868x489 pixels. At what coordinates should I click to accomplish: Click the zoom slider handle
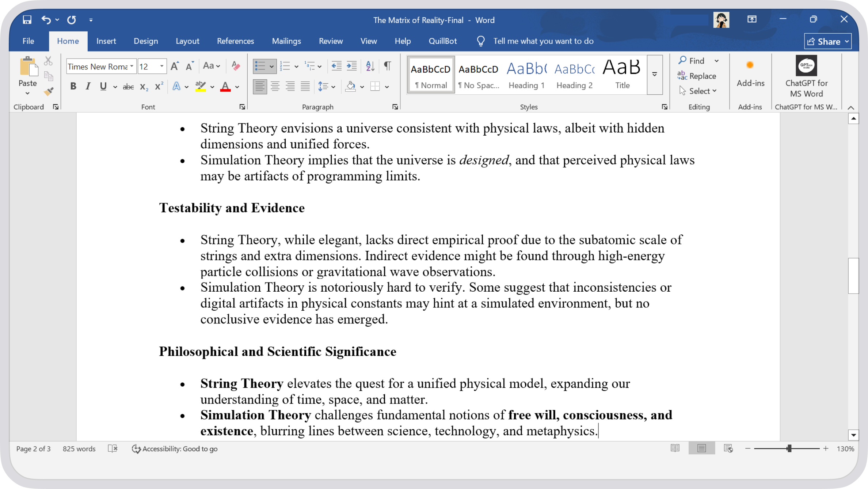(789, 448)
